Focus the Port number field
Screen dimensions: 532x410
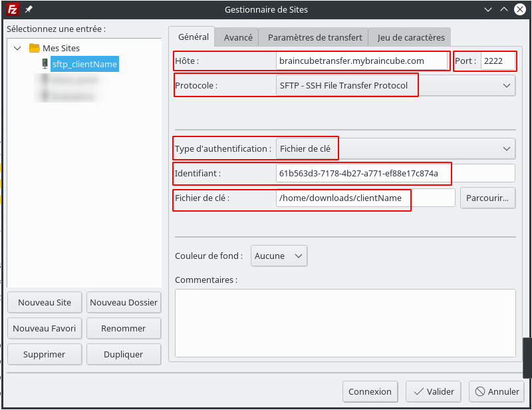point(498,61)
